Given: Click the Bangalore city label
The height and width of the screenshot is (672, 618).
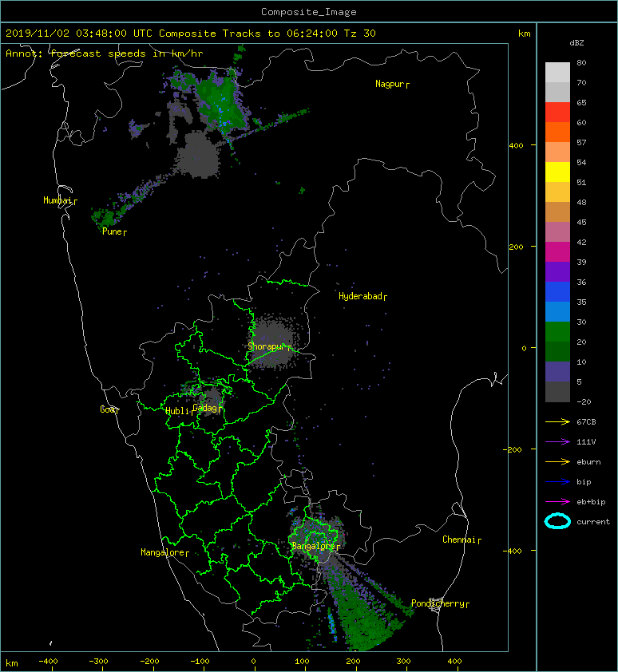Looking at the screenshot, I should 315,546.
